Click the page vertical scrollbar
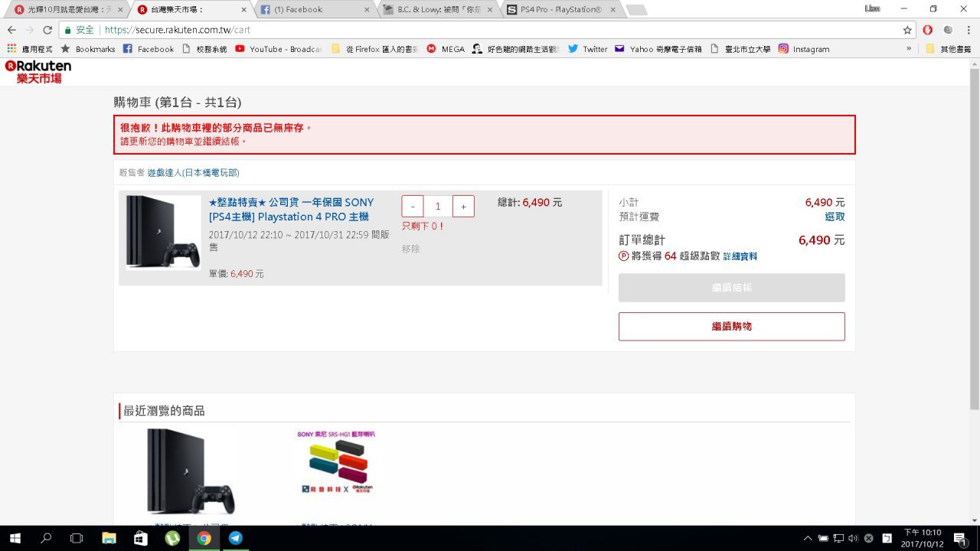The height and width of the screenshot is (551, 980). click(974, 237)
